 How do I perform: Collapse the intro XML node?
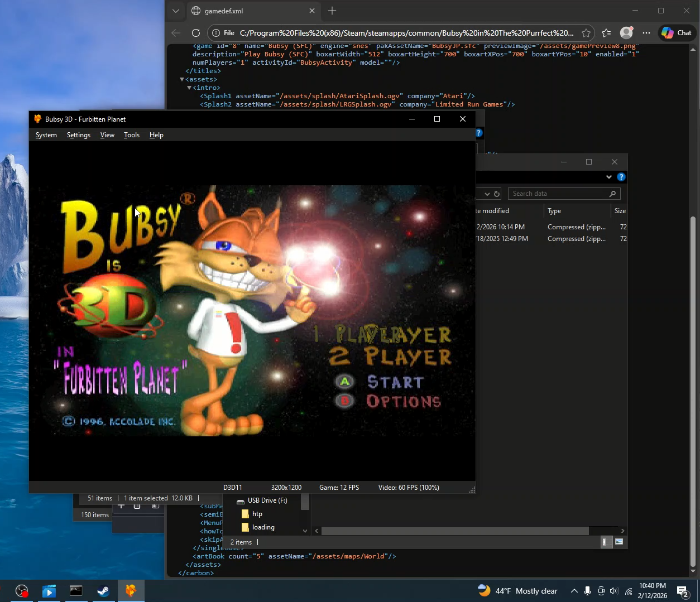(x=189, y=88)
